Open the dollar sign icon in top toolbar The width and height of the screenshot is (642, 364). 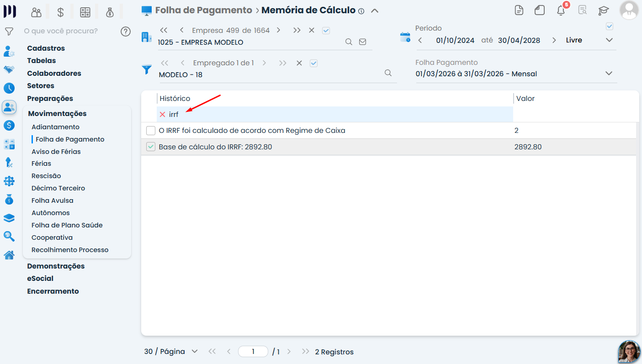coord(60,12)
